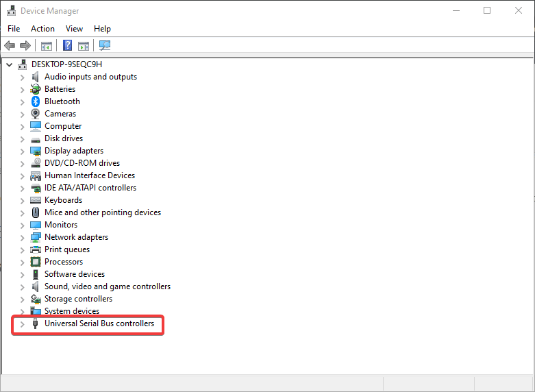Expand Sound, video and game controllers chevron
The width and height of the screenshot is (535, 392).
22,287
